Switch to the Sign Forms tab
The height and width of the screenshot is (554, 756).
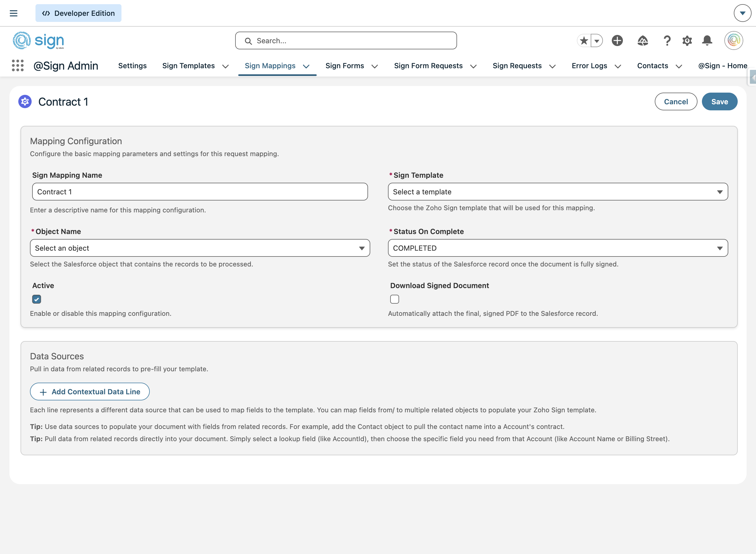pyautogui.click(x=344, y=66)
